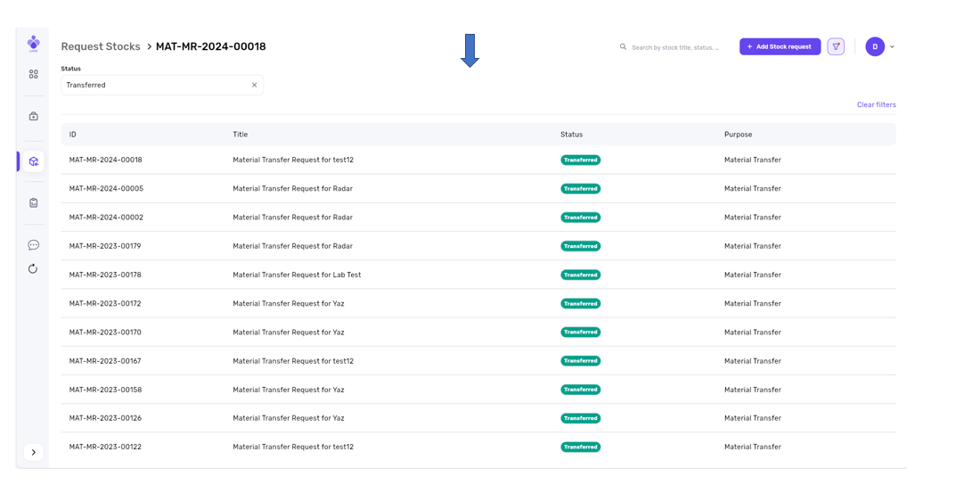The width and height of the screenshot is (980, 501).
Task: Click the circular refresh icon in the sidebar
Action: pos(33,269)
